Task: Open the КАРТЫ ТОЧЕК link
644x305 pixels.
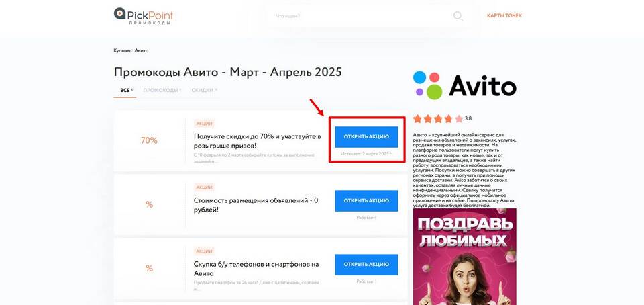Action: (x=504, y=16)
